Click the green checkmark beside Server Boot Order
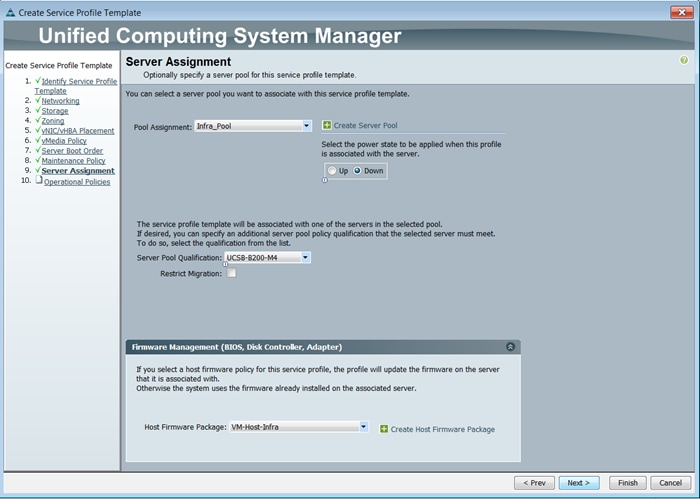 coord(38,150)
